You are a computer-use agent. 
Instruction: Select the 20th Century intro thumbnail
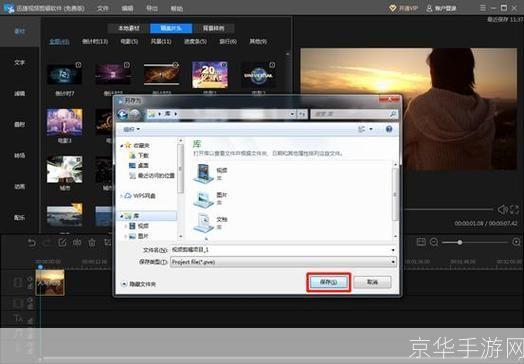(210, 75)
